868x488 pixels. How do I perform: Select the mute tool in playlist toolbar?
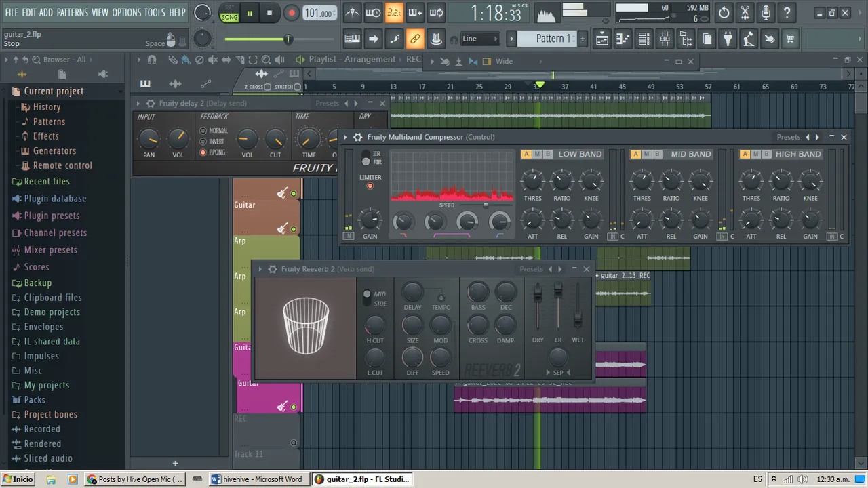[x=213, y=60]
